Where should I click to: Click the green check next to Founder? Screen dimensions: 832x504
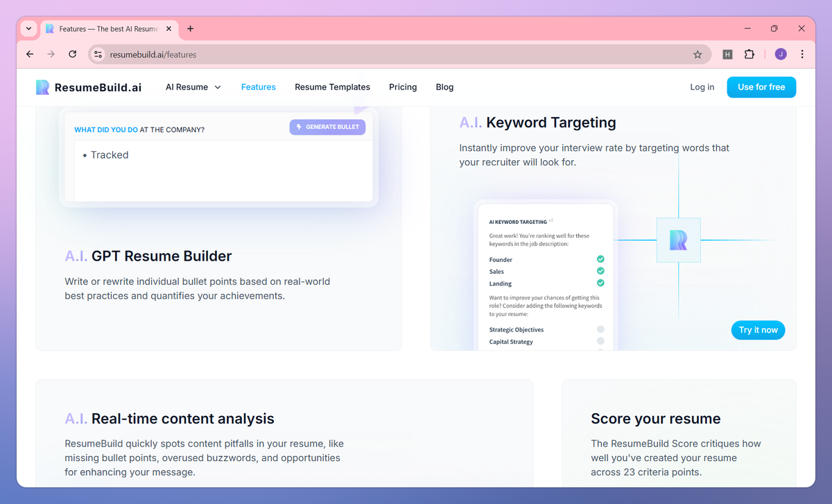point(600,259)
